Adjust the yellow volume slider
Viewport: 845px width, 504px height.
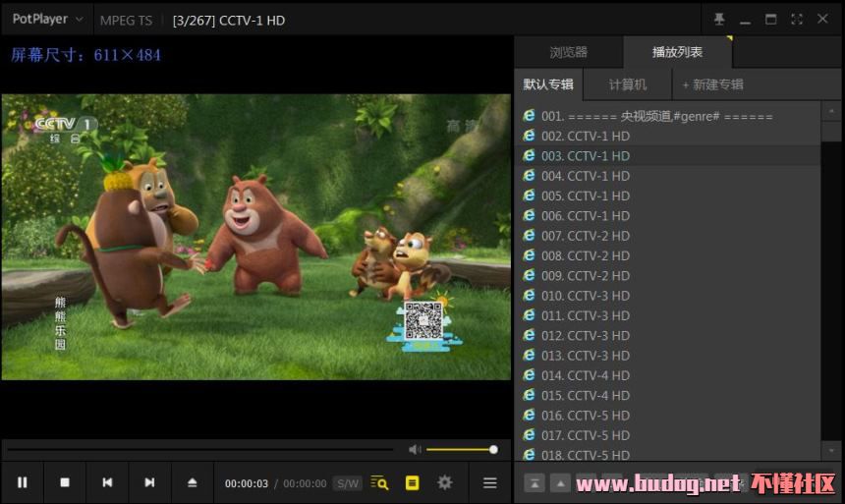pos(461,450)
